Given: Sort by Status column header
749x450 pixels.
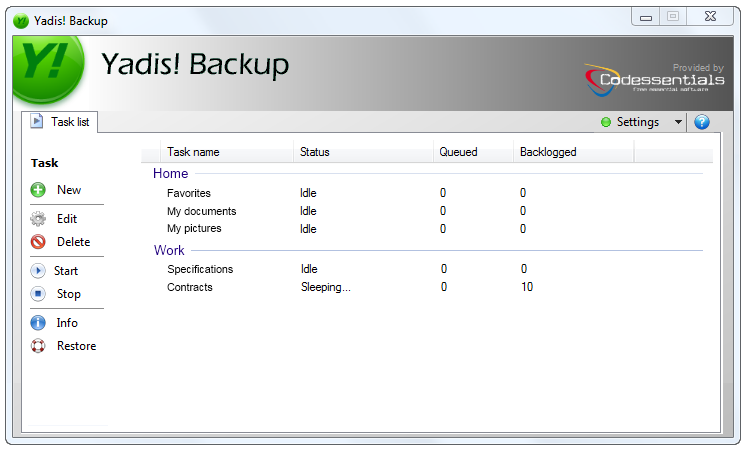Looking at the screenshot, I should [364, 152].
